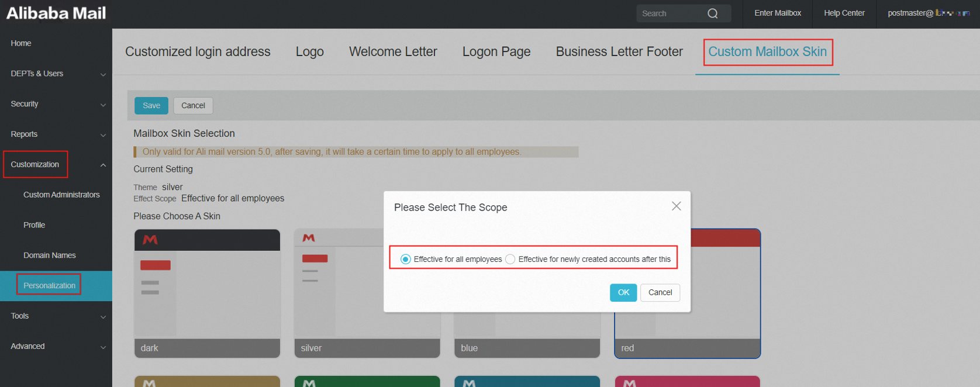Expand the Advanced section chevron
Viewport: 980px width, 387px height.
point(103,347)
